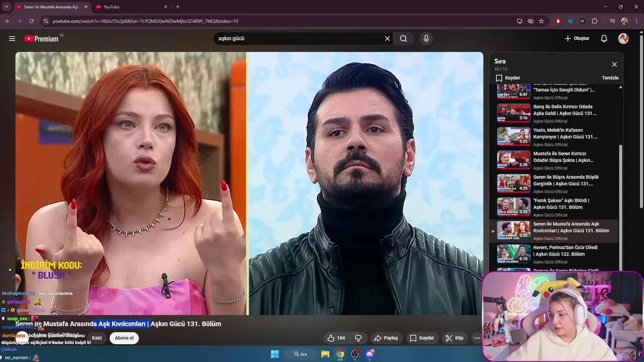Click the taskbar Ara search box

click(300, 354)
